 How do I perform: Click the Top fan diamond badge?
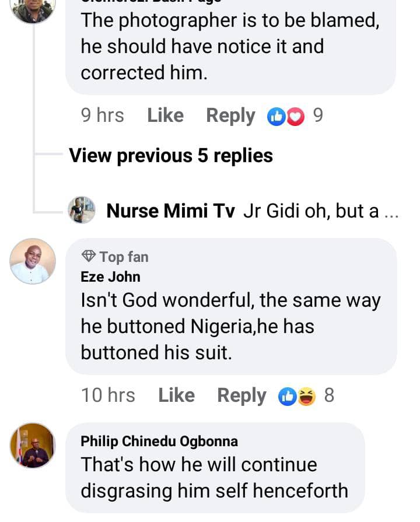coord(89,257)
